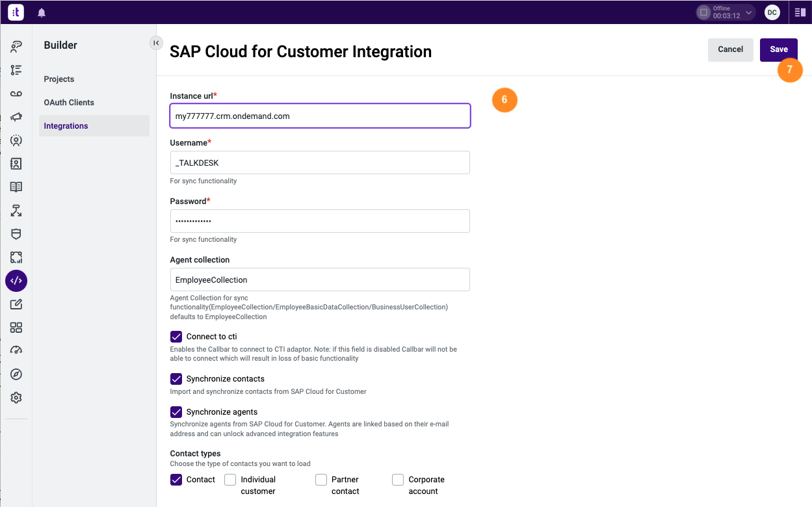Check the Corporate account checkbox
The image size is (812, 507).
398,480
